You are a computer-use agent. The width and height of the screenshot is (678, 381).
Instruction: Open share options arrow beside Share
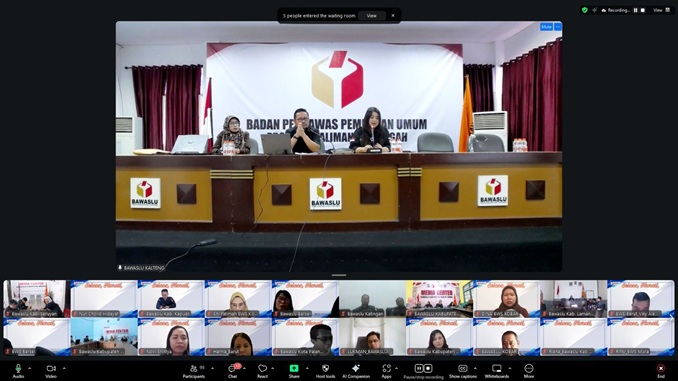(307, 368)
